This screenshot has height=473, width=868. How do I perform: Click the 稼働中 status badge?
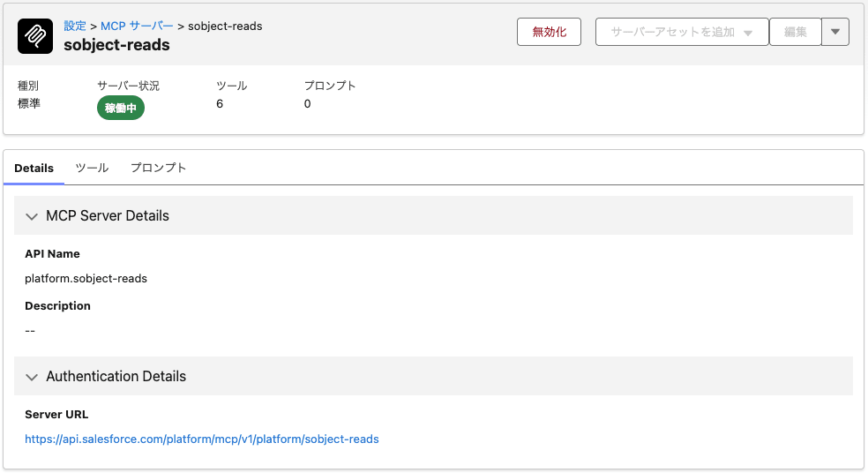pyautogui.click(x=121, y=108)
